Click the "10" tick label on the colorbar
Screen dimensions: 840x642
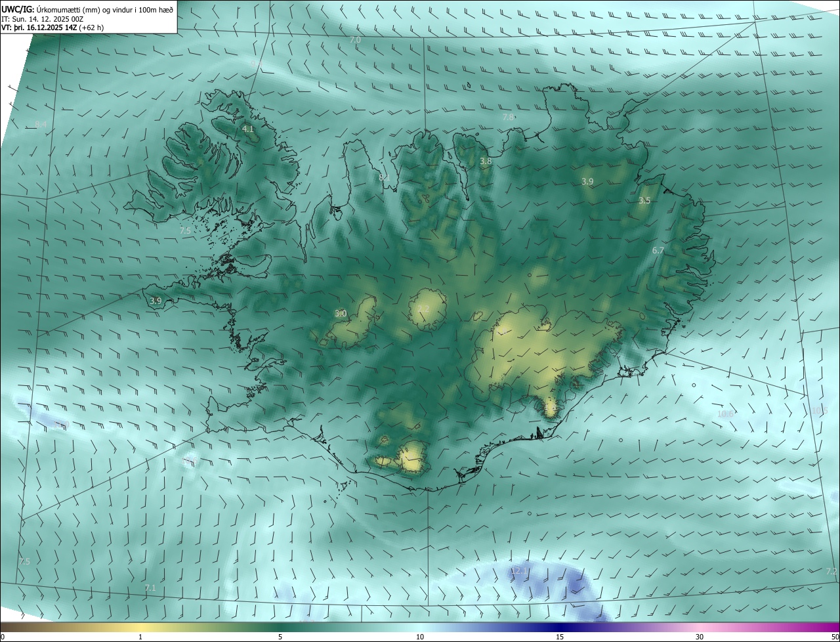pos(420,637)
